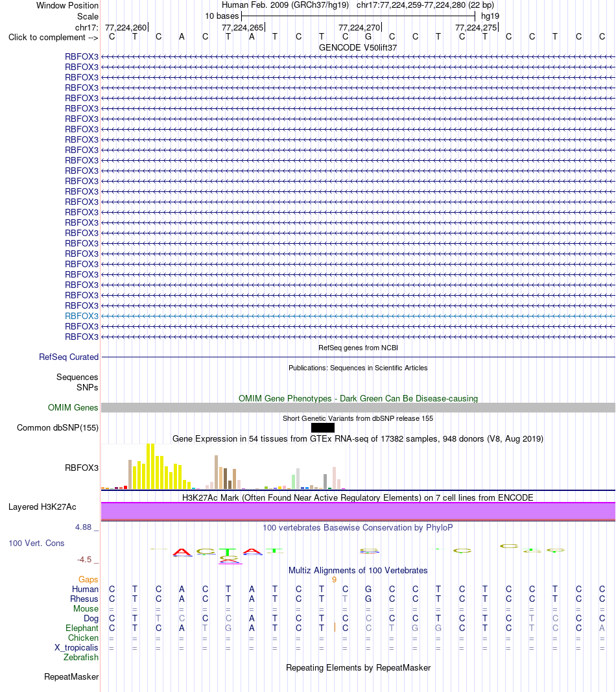Click the 'RefSeq Curated' track label
This screenshot has height=692, width=616.
[68, 357]
